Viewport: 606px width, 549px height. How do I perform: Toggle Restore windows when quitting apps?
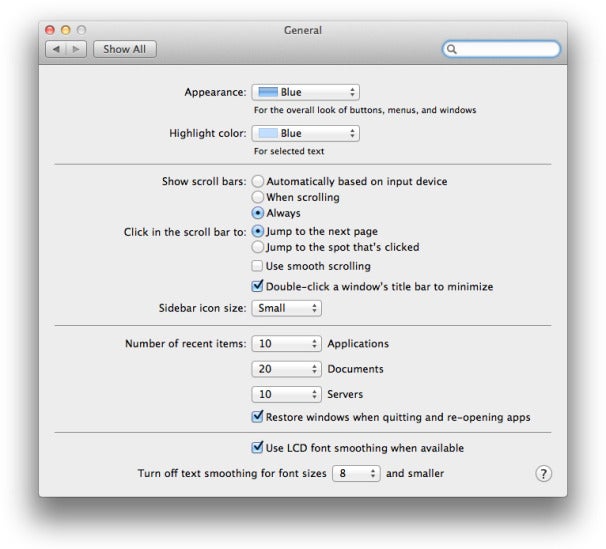click(x=257, y=417)
